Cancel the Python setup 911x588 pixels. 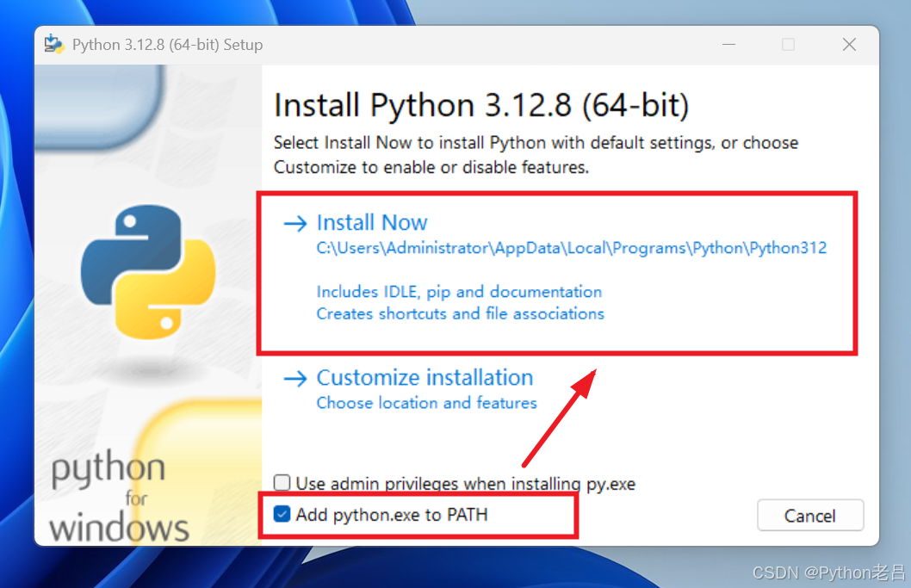pyautogui.click(x=810, y=516)
